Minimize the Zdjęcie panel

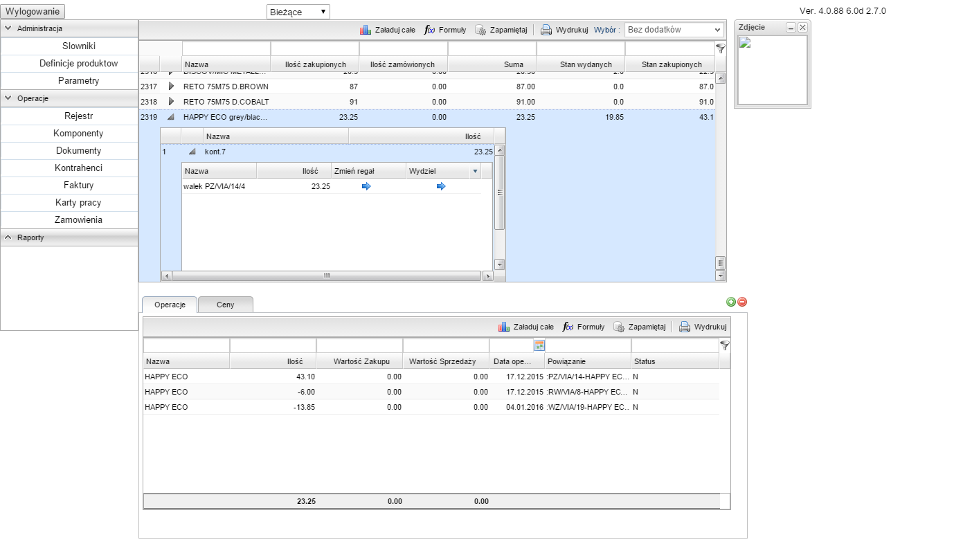tap(791, 27)
